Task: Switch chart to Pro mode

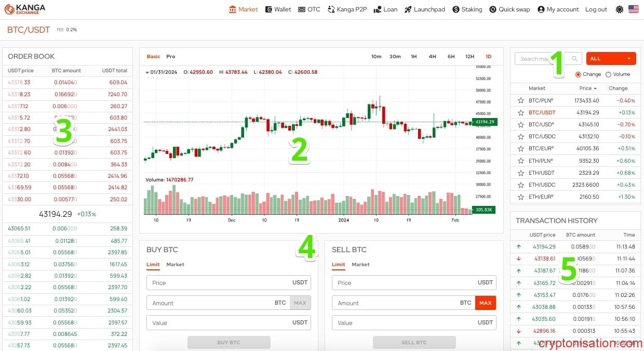Action: [171, 57]
